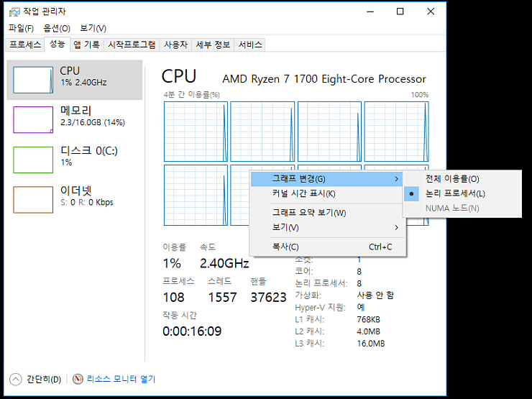This screenshot has width=532, height=399.
Task: Click the AMD Ryzen 7 1700 processor name
Action: point(324,79)
